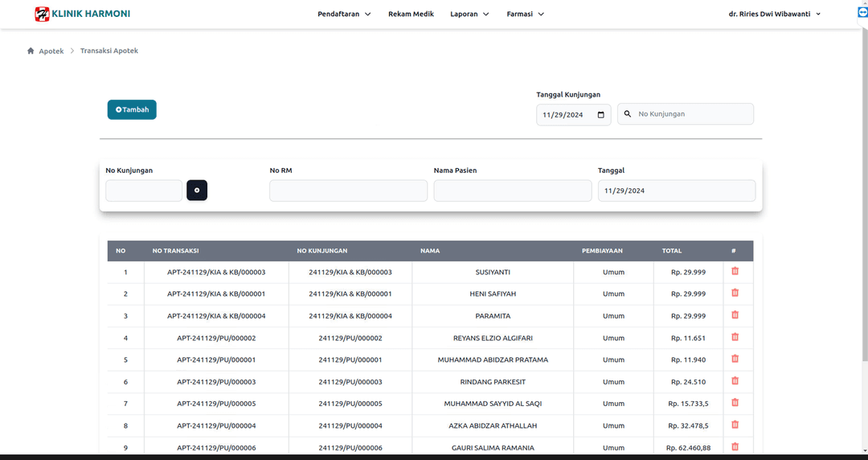Viewport: 868px width, 460px height.
Task: Focus the No Kunjungan search box
Action: (x=686, y=113)
